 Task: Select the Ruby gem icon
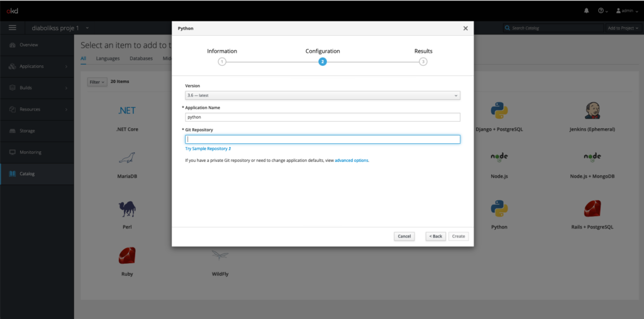pos(127,256)
